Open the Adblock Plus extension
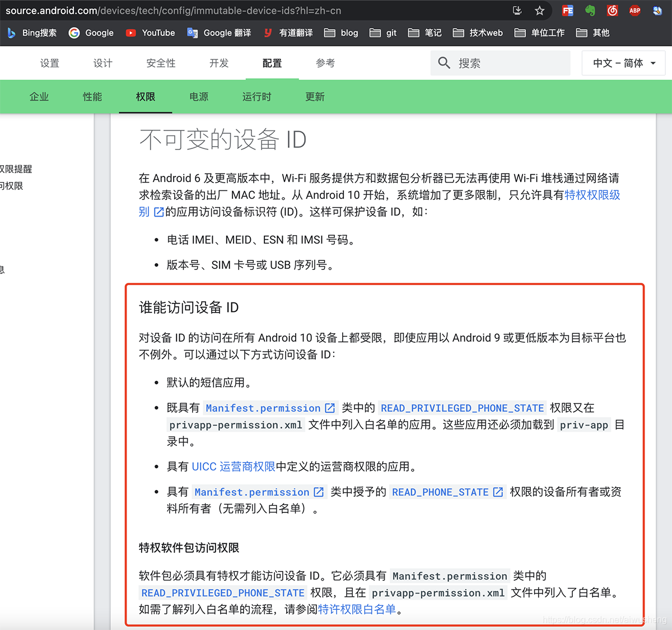The width and height of the screenshot is (672, 630). (x=634, y=11)
